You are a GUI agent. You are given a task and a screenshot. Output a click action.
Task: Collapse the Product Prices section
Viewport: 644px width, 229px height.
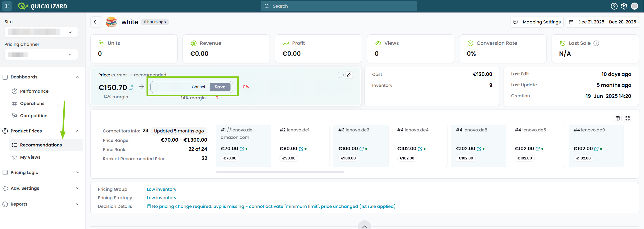pyautogui.click(x=78, y=131)
